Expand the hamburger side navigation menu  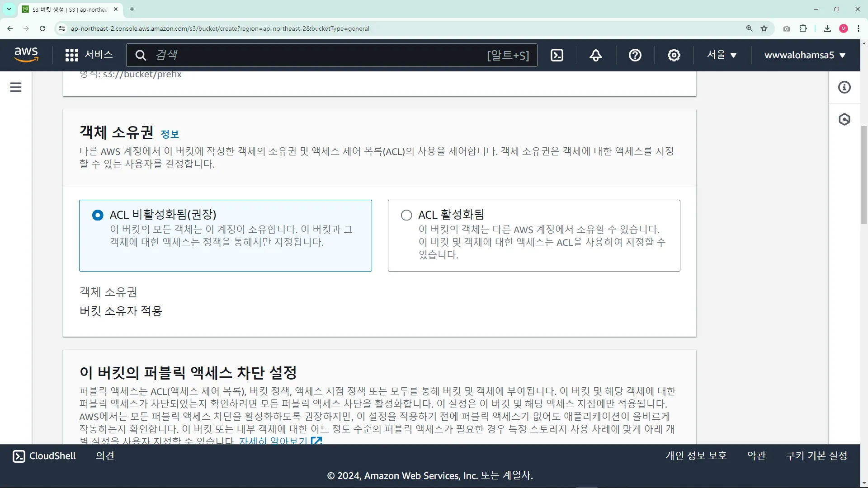pos(16,87)
